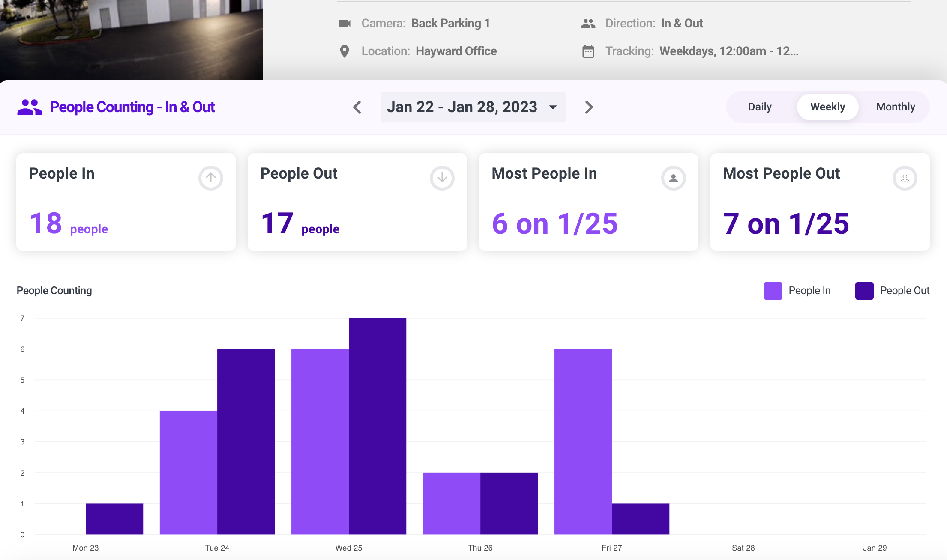The width and height of the screenshot is (947, 560).
Task: Click the Direction people icon
Action: (x=587, y=24)
